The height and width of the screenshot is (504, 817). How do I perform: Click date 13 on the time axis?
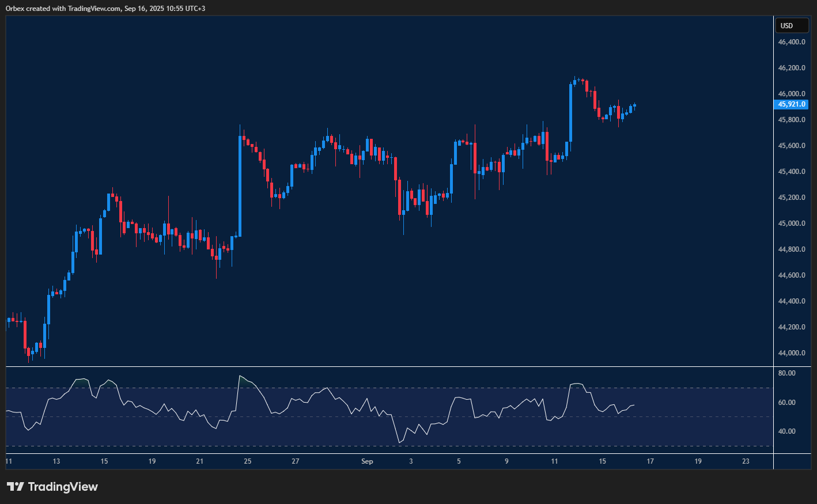click(56, 461)
